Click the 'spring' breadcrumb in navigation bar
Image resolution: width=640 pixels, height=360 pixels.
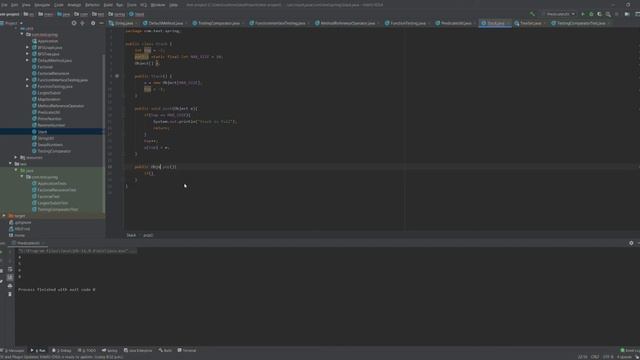pos(117,14)
